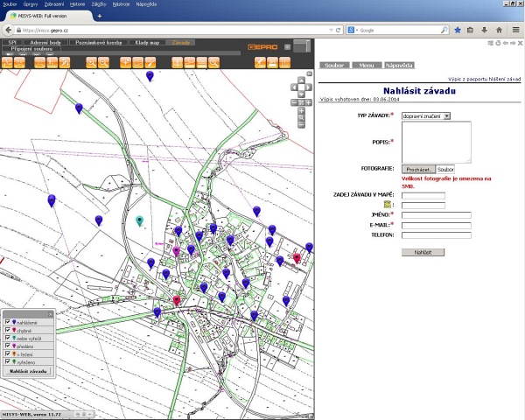This screenshot has width=525, height=420.
Task: Click the teal 'nelze vyřešit' marker on the map
Action: click(140, 220)
